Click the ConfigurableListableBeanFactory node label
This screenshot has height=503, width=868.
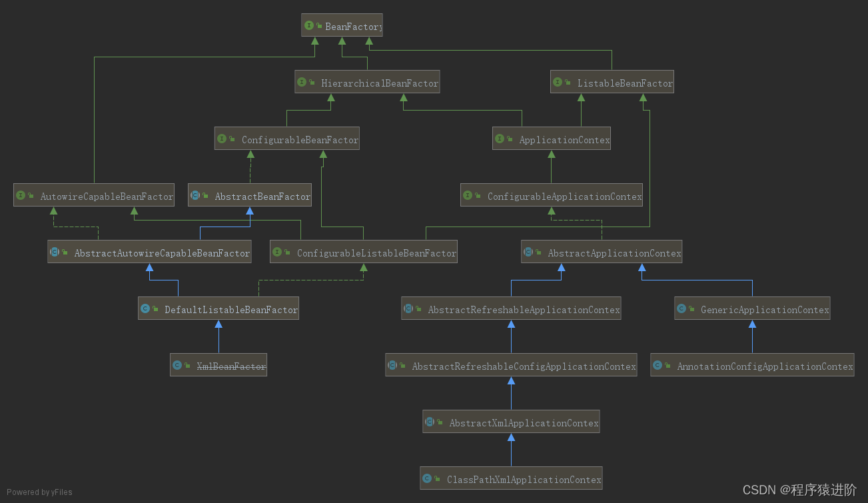click(x=377, y=253)
